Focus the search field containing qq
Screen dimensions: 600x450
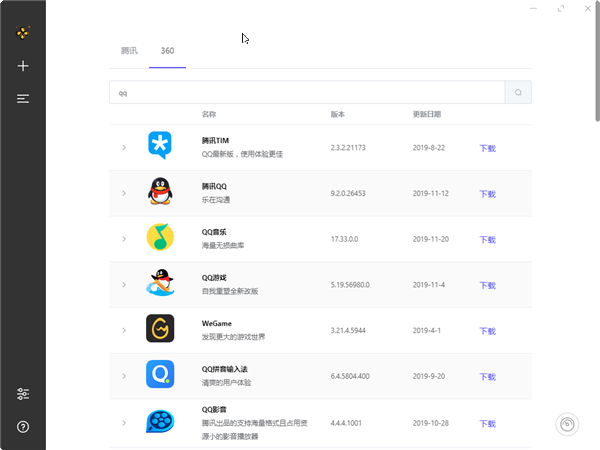click(307, 92)
